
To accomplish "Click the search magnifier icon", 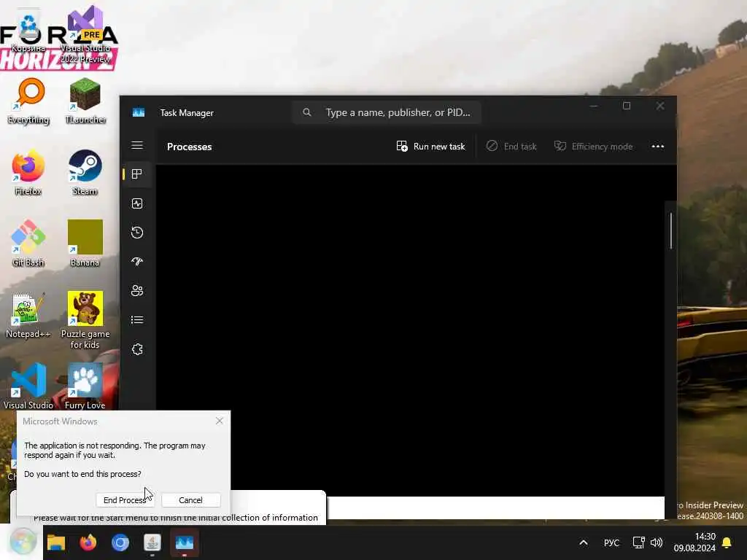I will (x=307, y=112).
